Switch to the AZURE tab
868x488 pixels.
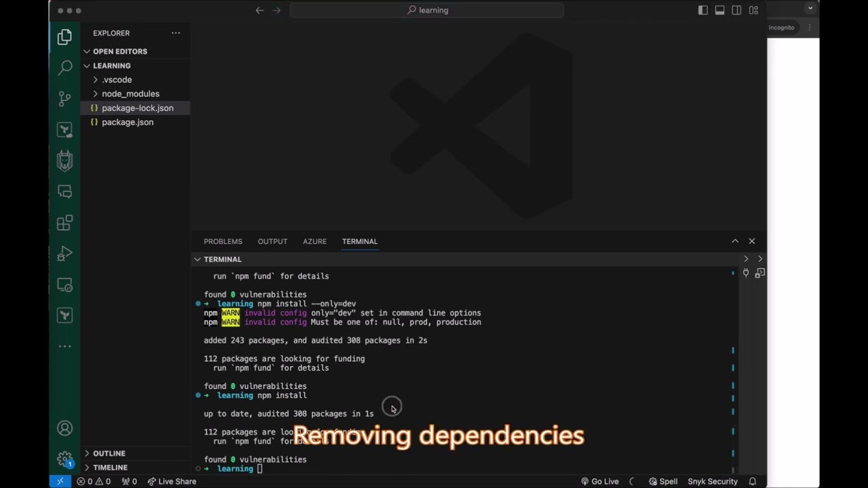click(315, 241)
